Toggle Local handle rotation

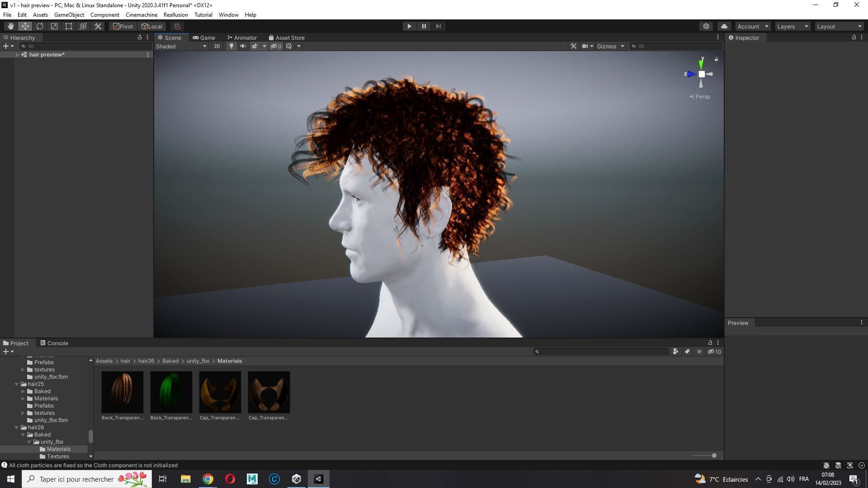(152, 26)
